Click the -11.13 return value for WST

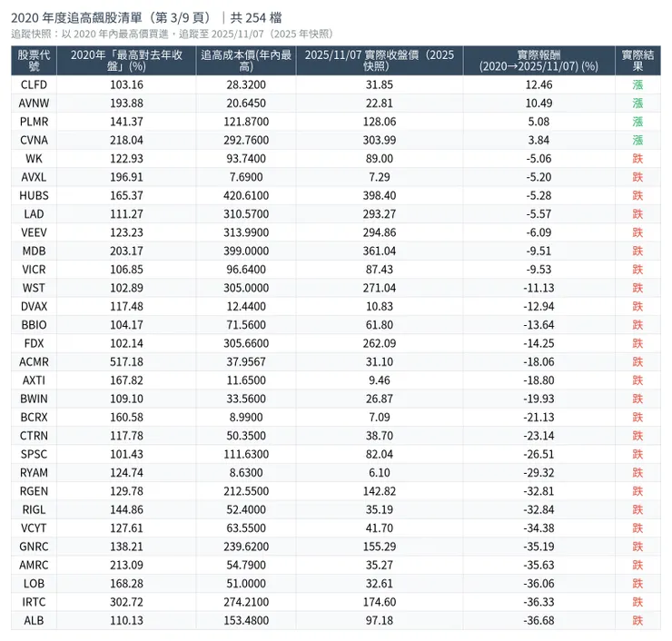[x=539, y=288]
